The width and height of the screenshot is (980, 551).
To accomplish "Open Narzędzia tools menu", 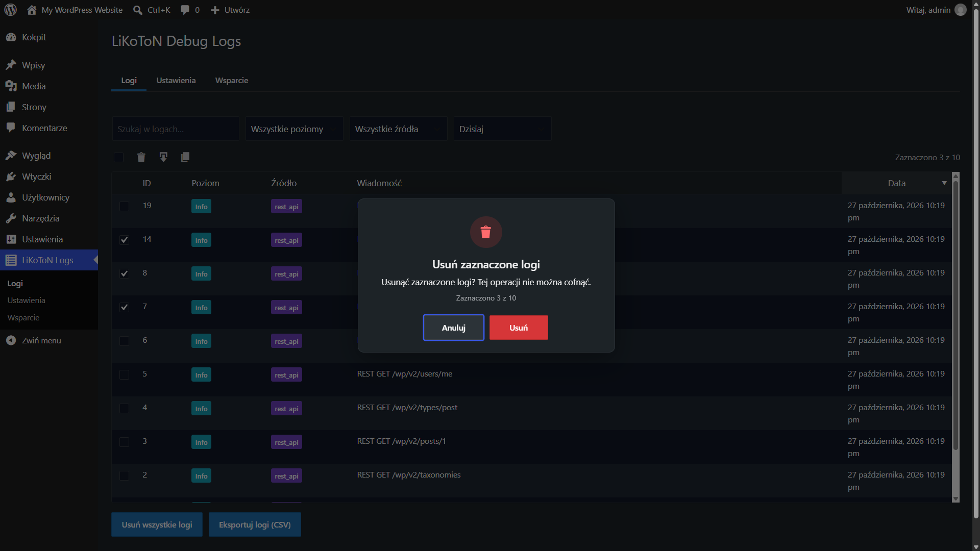I will [49, 218].
